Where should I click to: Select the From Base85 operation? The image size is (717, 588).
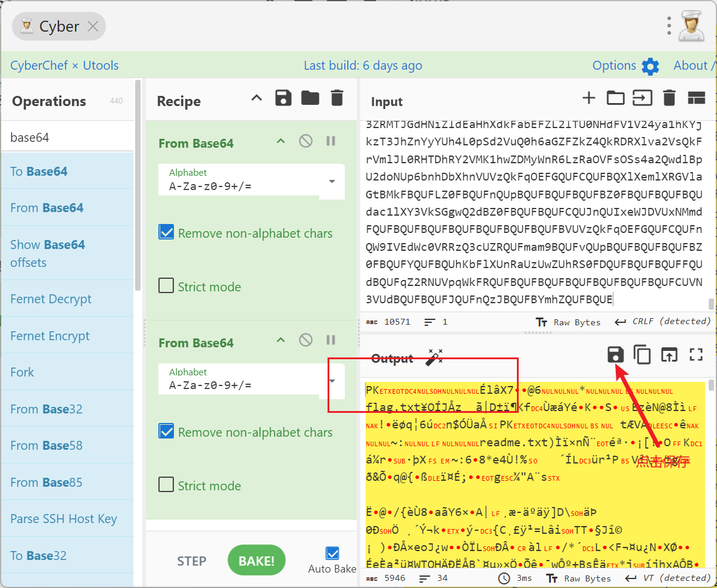click(x=68, y=483)
